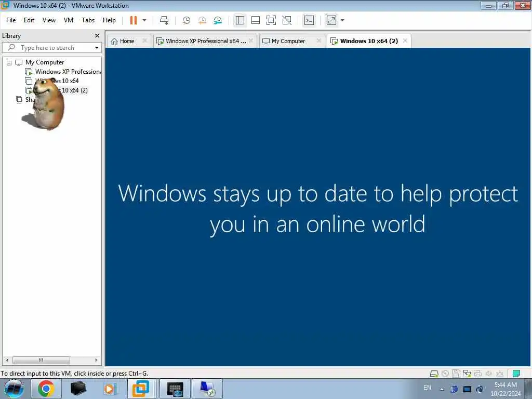Click the hard disk device status icon
532x399 pixels.
434,374
